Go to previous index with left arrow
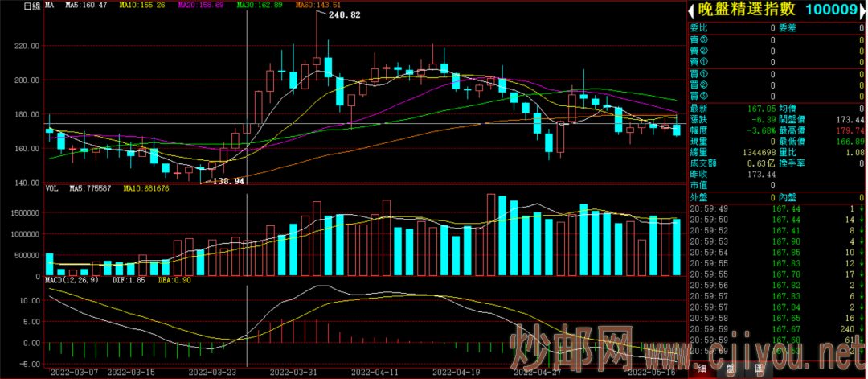This screenshot has height=379, width=868. (691, 10)
